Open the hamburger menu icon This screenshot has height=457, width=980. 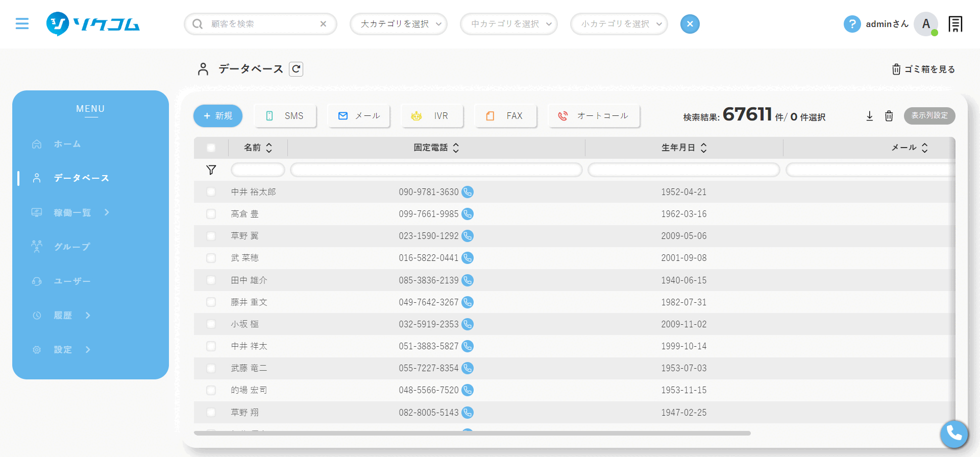pyautogui.click(x=22, y=24)
